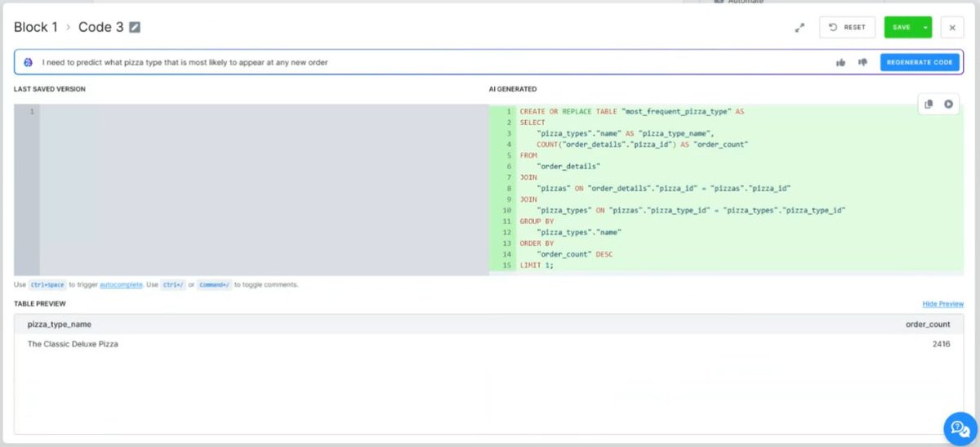Expand editor to fullscreen

point(800,27)
